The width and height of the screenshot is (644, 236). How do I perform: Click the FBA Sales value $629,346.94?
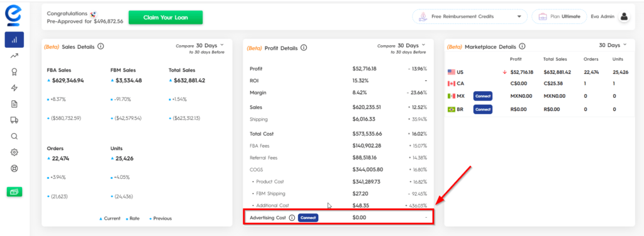click(x=68, y=81)
